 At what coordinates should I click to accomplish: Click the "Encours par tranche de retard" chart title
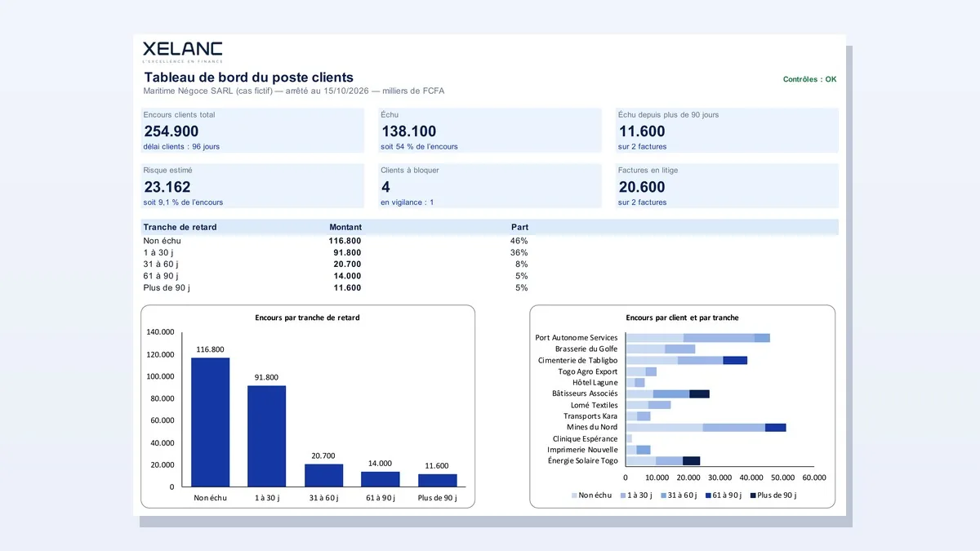pyautogui.click(x=307, y=318)
